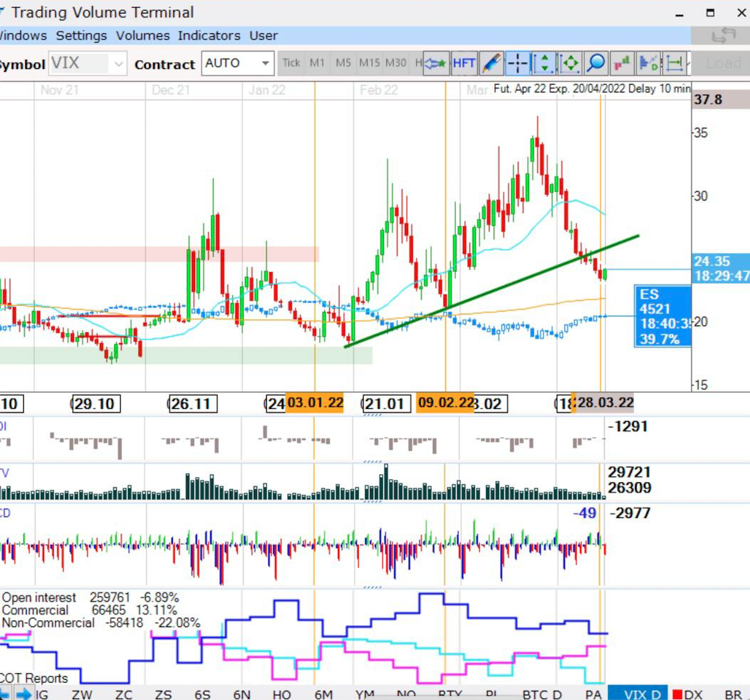Viewport: 750px width, 700px height.
Task: Click the histogram with D icon
Action: [x=648, y=63]
